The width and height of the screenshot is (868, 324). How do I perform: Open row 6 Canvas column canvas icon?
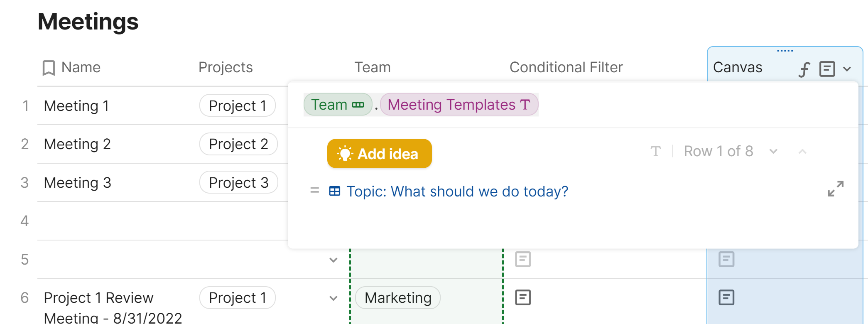[726, 297]
